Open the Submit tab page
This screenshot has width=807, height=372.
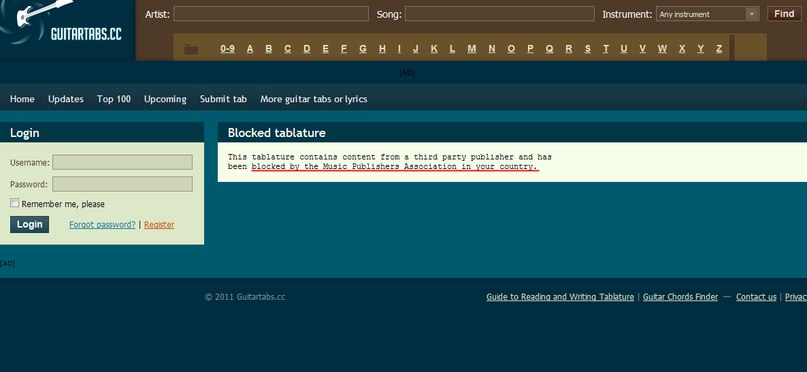pos(223,99)
